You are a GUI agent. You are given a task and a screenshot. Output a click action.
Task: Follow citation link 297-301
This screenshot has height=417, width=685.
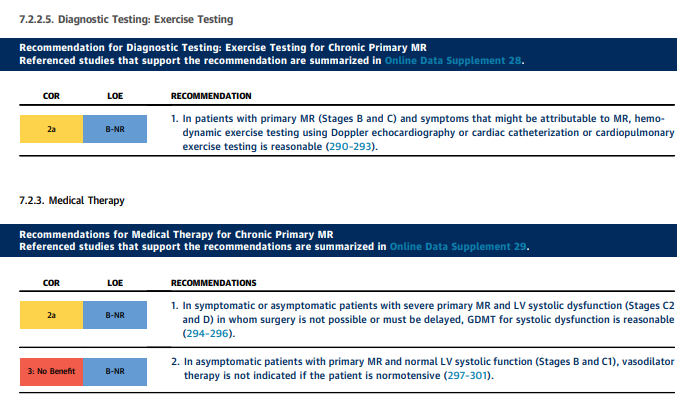pos(467,375)
